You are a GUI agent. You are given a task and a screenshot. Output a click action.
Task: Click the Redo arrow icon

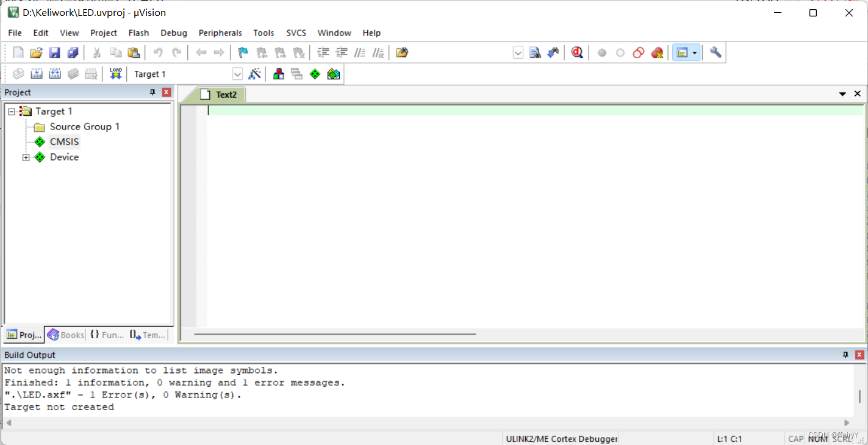(176, 52)
